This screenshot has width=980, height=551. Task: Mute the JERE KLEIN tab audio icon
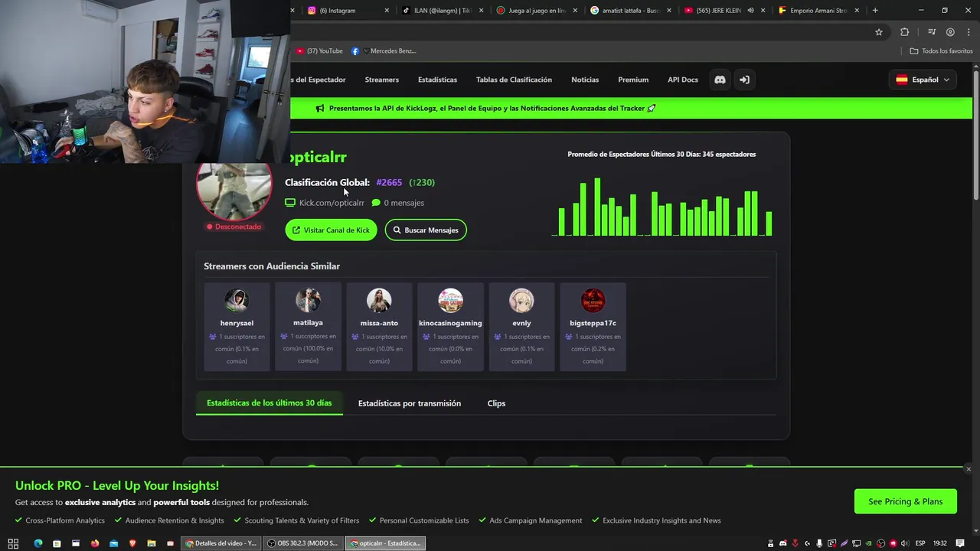pos(750,11)
